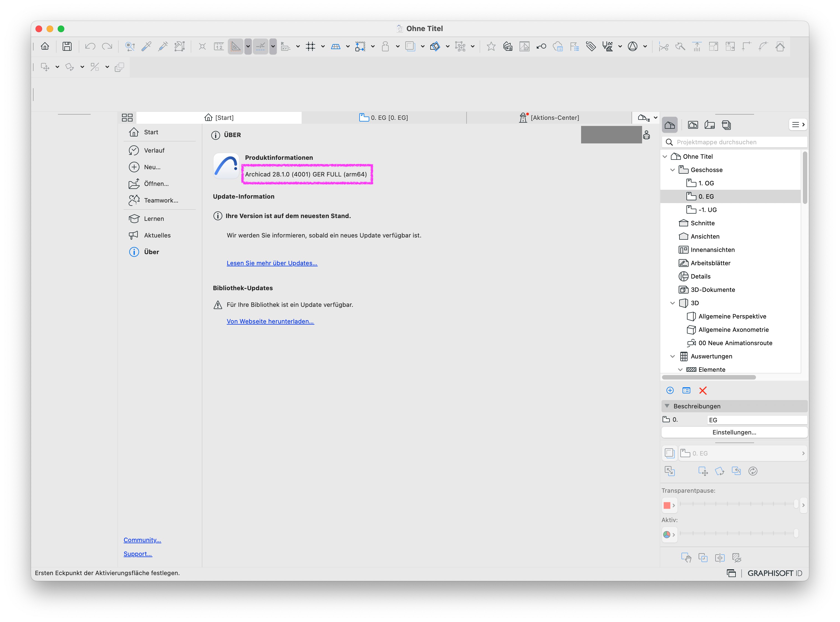Collapse the Beschreibungen section triangle
Viewport: 840px width, 622px height.
[x=667, y=406]
